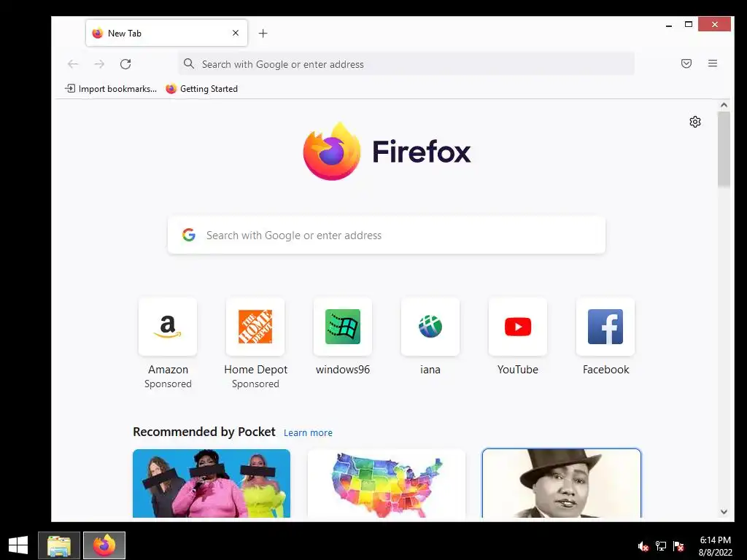
Task: Click the scrollbar down arrow
Action: tap(724, 512)
